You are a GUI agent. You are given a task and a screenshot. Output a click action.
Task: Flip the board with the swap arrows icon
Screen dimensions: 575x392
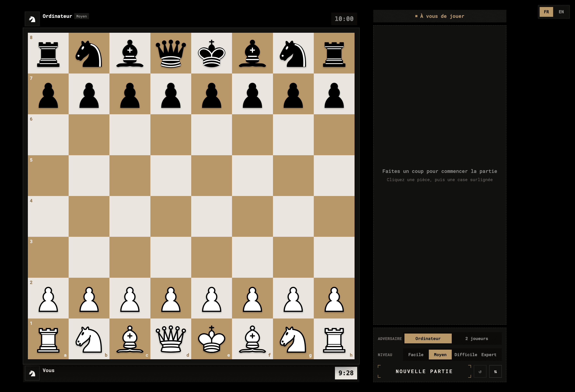coord(495,372)
